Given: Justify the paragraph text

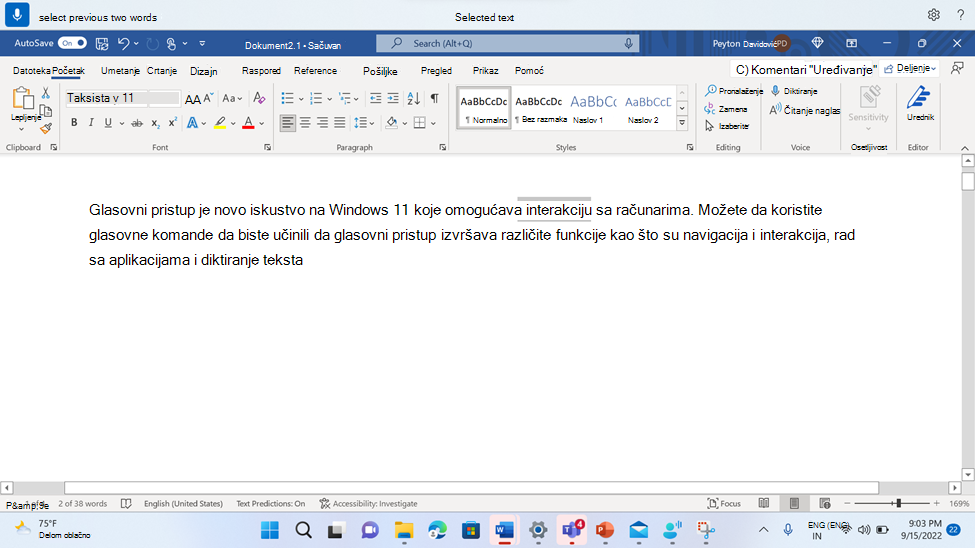Looking at the screenshot, I should coord(340,123).
